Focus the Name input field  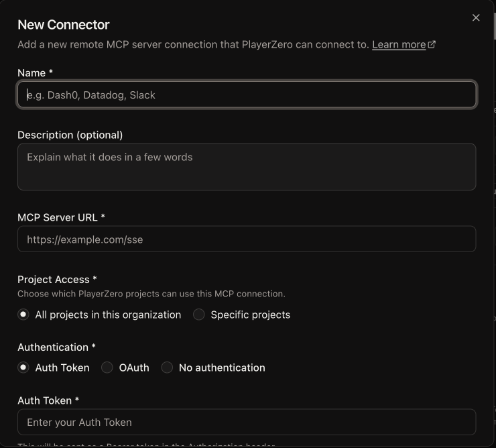point(247,95)
